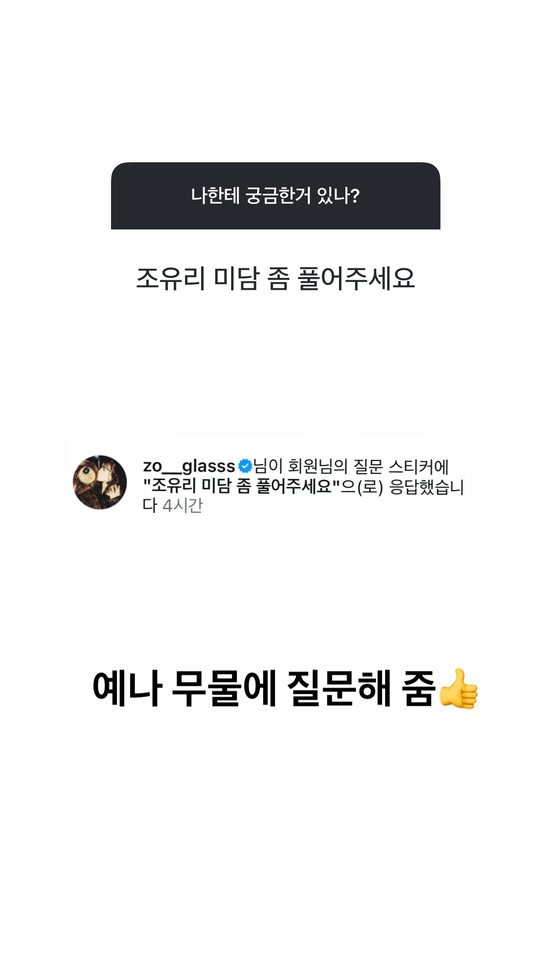Click '응답했습니' at the notification line end
The width and height of the screenshot is (551, 980).
(x=426, y=486)
